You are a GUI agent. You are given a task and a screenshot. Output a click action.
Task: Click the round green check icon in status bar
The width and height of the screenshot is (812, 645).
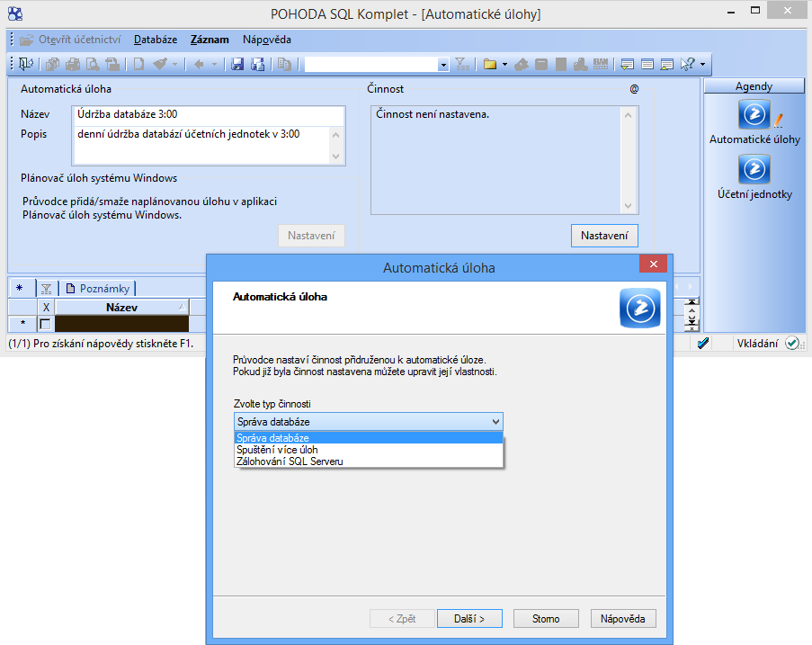[x=792, y=343]
